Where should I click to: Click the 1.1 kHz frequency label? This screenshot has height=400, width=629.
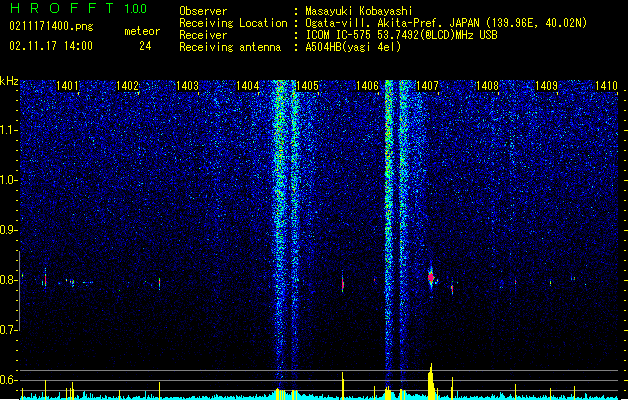point(8,130)
